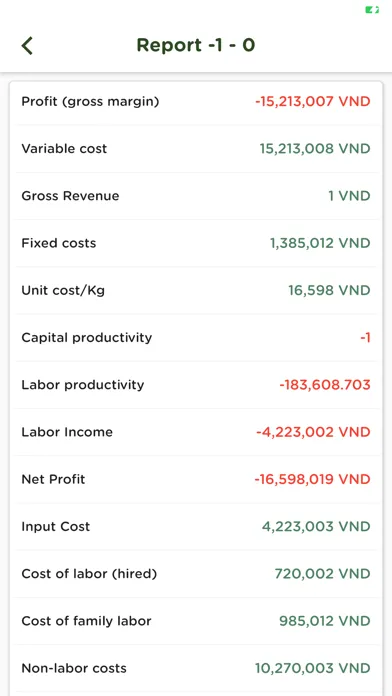
Task: Tap the -15,213,007 VND profit value
Action: pyautogui.click(x=313, y=102)
